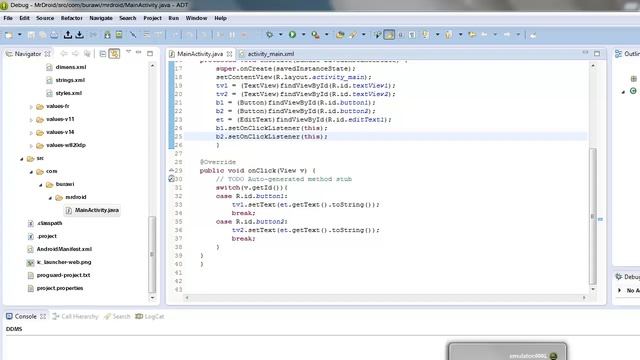Expand the values-w820dp folder
This screenshot has height=360, width=640.
point(31,146)
